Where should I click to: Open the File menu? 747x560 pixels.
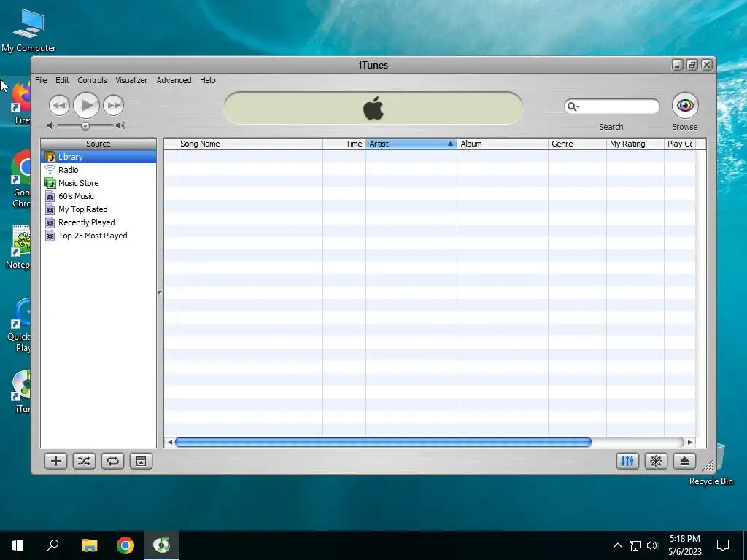click(x=41, y=80)
